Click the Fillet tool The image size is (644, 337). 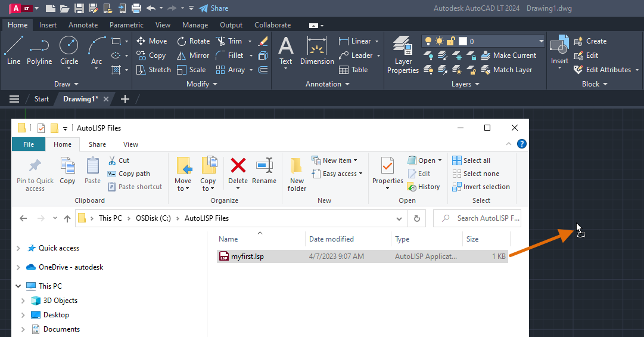[229, 55]
